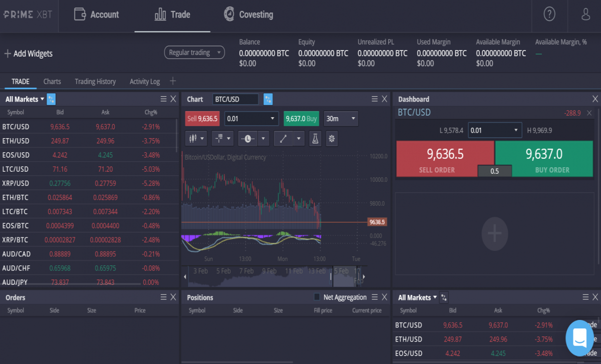601x364 pixels.
Task: Open the live chat bubble
Action: (579, 338)
